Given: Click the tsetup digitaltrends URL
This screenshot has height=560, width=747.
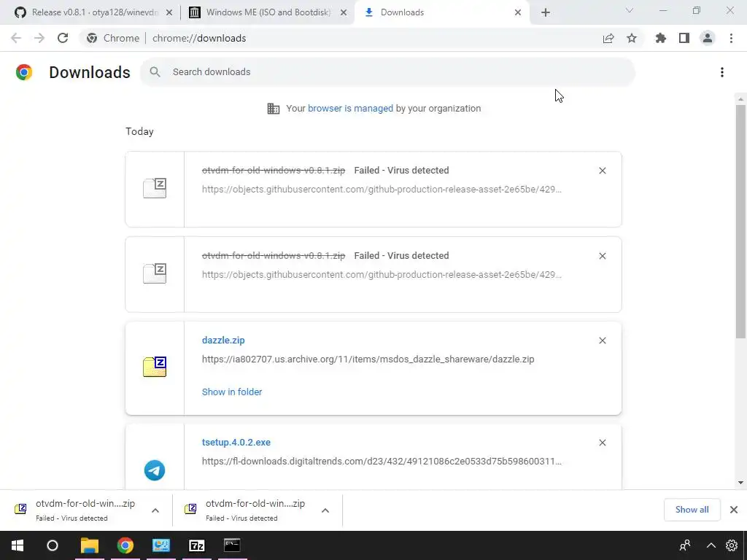Looking at the screenshot, I should click(382, 462).
